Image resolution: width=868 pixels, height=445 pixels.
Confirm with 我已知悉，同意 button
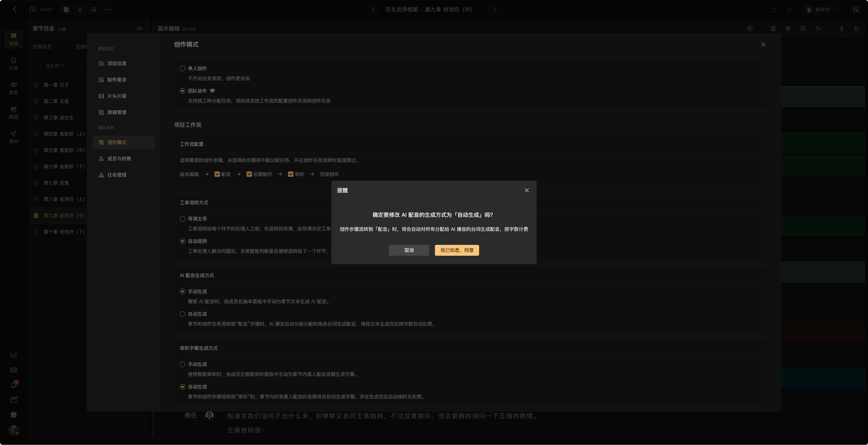[457, 250]
